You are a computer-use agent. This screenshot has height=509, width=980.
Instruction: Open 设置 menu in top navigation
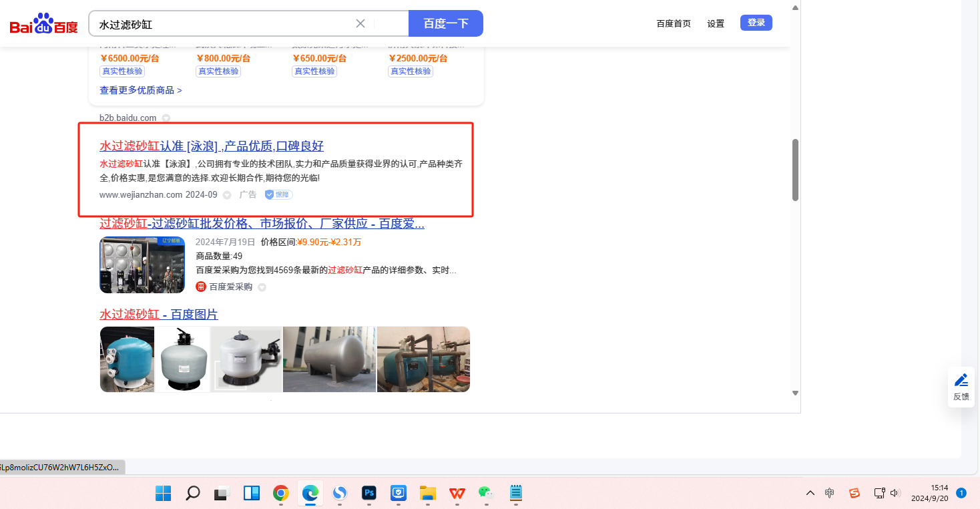click(x=716, y=23)
